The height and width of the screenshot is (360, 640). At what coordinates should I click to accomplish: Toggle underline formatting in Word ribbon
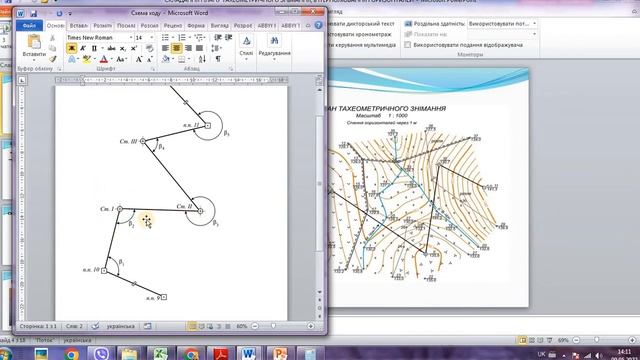[94, 49]
